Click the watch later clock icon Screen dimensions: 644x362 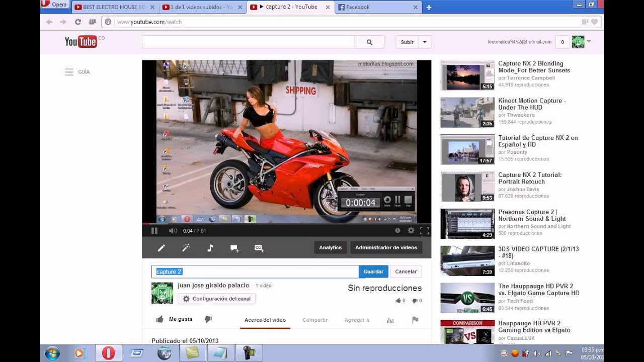click(x=397, y=231)
